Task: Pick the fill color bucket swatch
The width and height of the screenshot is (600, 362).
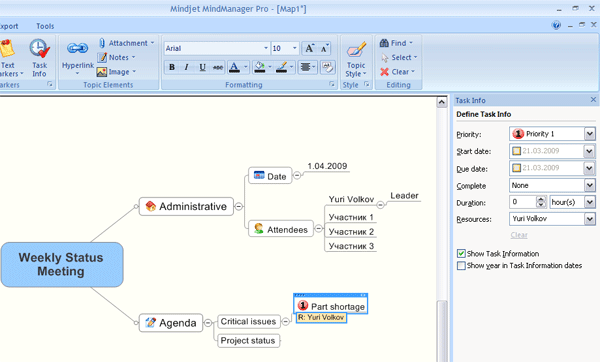Action: pos(259,67)
